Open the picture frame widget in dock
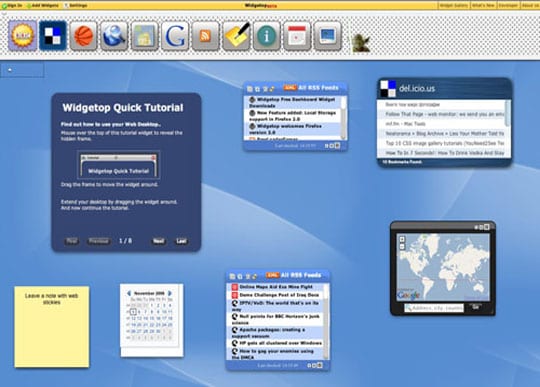The width and height of the screenshot is (540, 387). point(328,35)
